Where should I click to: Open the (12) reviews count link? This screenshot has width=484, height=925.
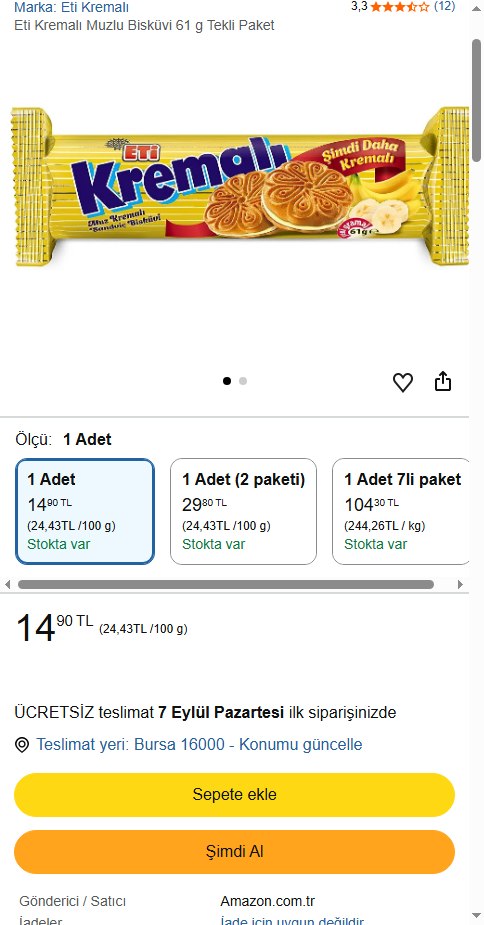point(444,6)
